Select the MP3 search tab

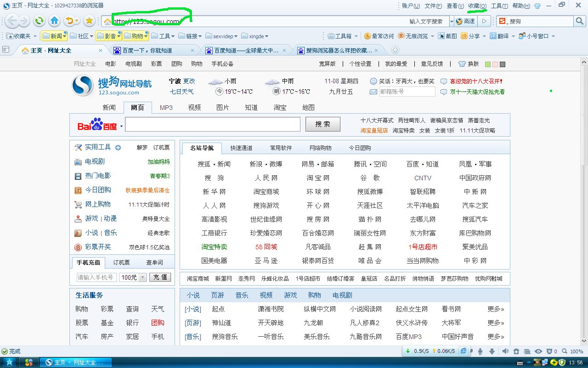coord(166,108)
